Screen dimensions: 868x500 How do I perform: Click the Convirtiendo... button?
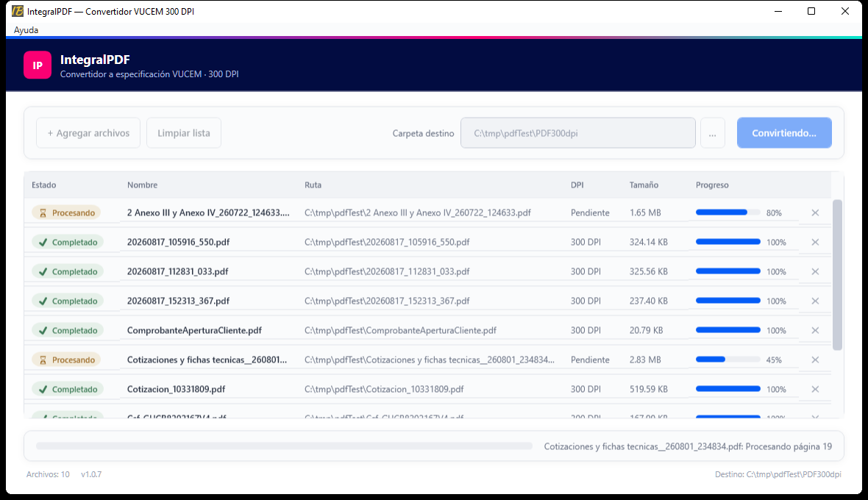click(784, 133)
